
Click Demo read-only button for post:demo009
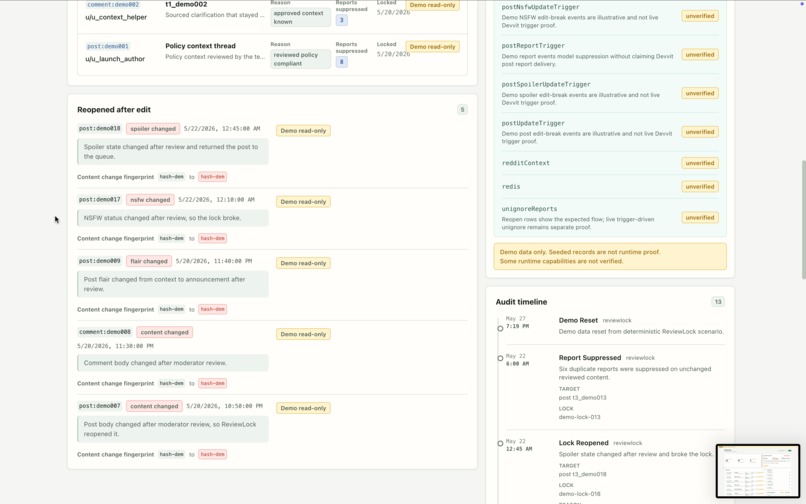point(303,263)
